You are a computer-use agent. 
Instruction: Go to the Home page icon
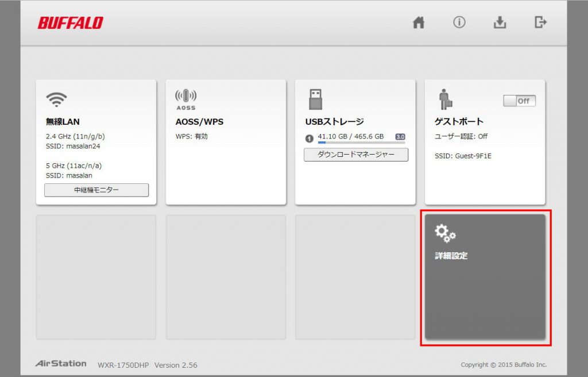(419, 22)
